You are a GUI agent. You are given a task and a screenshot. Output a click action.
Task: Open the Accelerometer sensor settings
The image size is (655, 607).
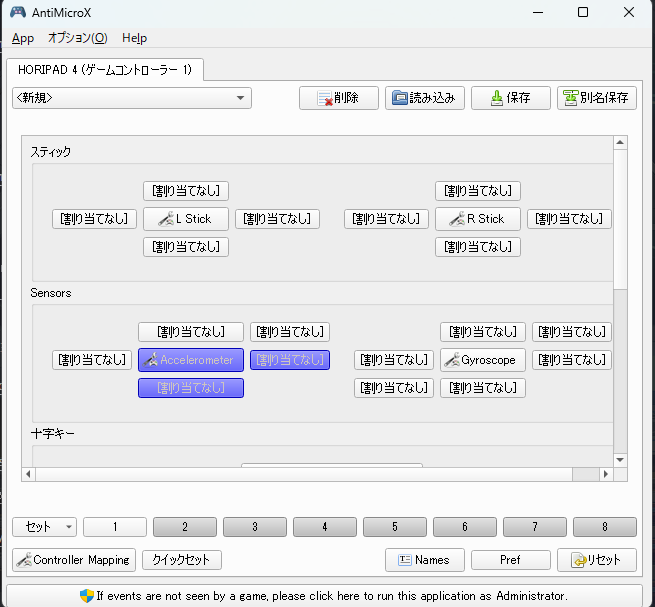pyautogui.click(x=191, y=360)
